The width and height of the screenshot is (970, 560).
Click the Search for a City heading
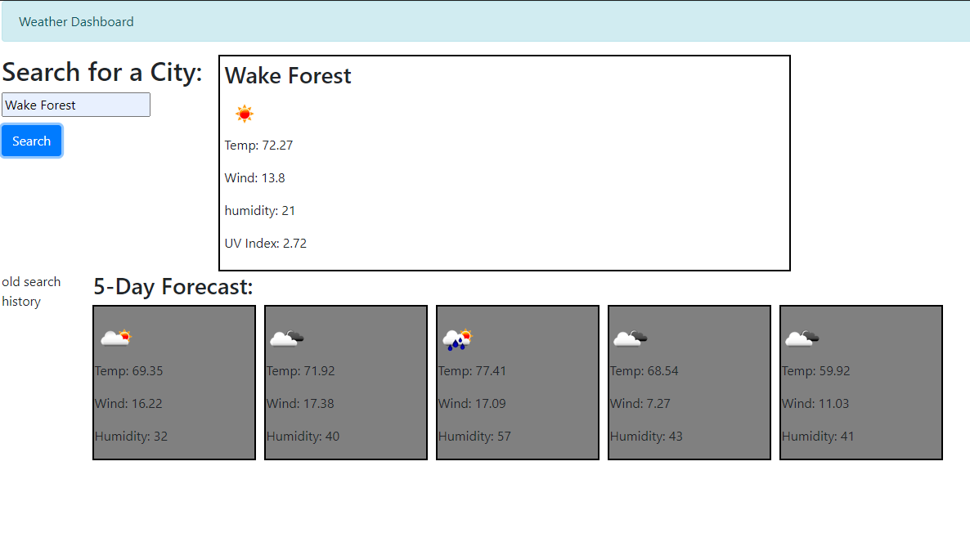(x=102, y=72)
